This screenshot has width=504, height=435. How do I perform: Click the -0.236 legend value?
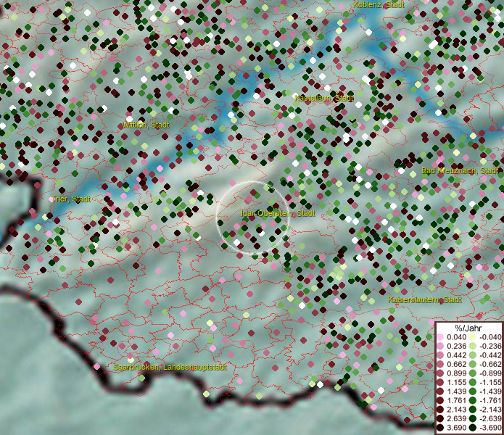[490, 346]
